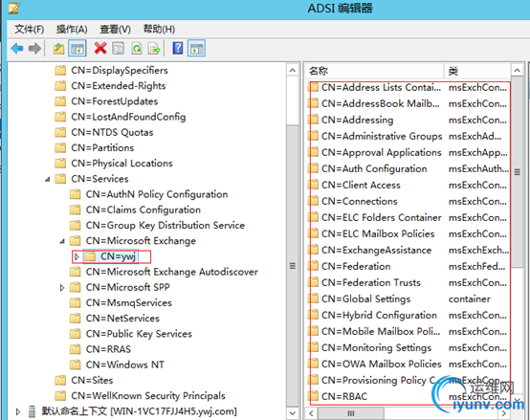The image size is (530, 420).
Task: Select CN=ExchangeAssistance row
Action: tap(409, 250)
